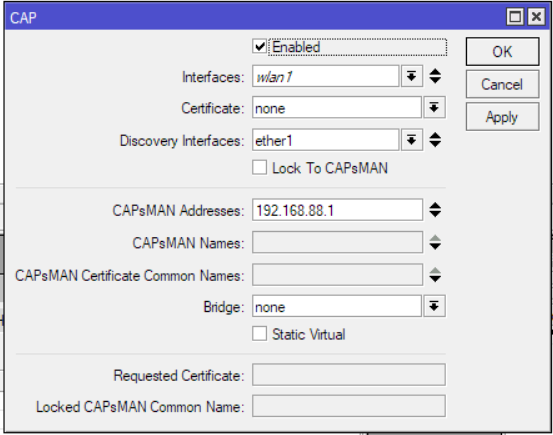The width and height of the screenshot is (553, 435).
Task: Focus the CAPsMAN Addresses field
Action: 338,210
